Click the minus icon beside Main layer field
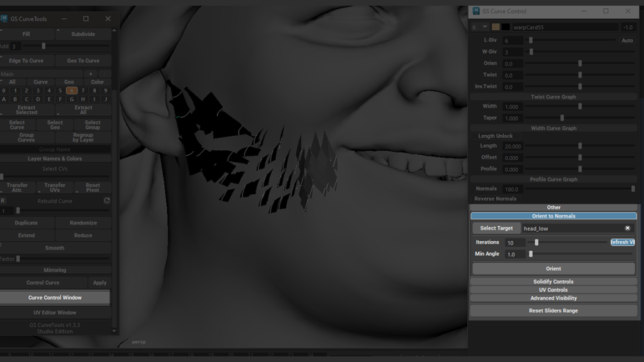644x362 pixels. pos(105,74)
